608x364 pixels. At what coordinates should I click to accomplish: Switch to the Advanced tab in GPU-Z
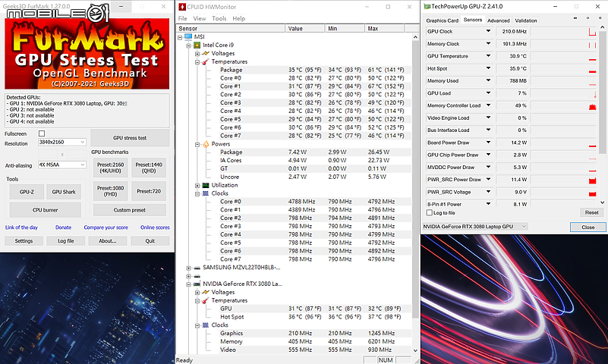click(x=498, y=20)
